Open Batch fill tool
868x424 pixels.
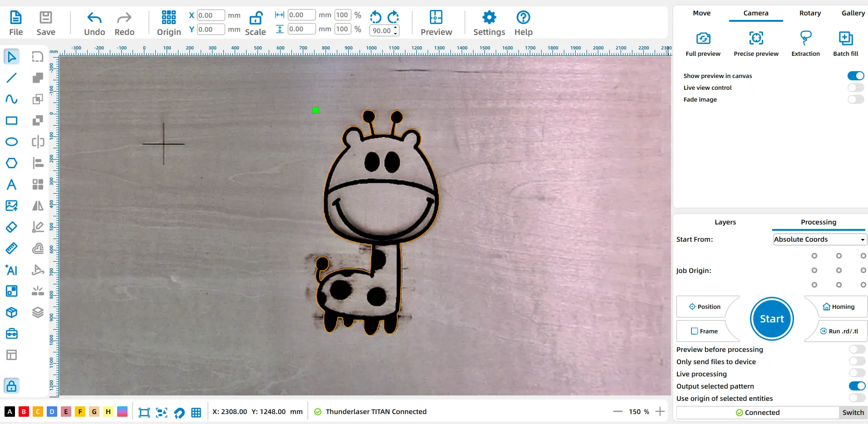point(845,38)
